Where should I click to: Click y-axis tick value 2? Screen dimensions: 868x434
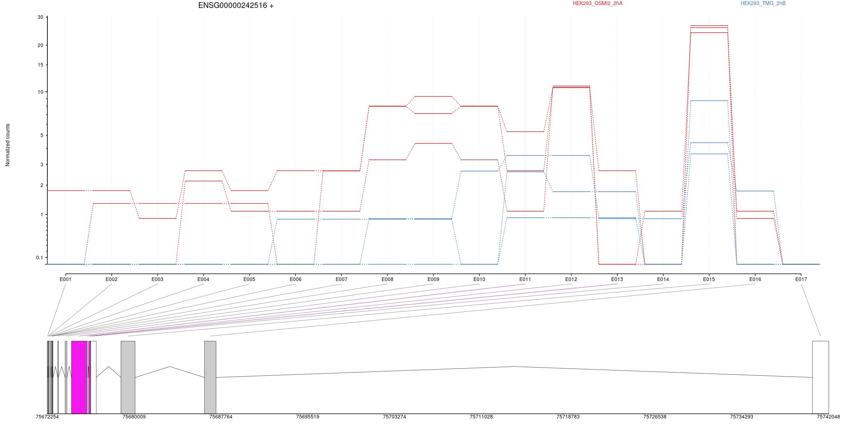(x=42, y=185)
